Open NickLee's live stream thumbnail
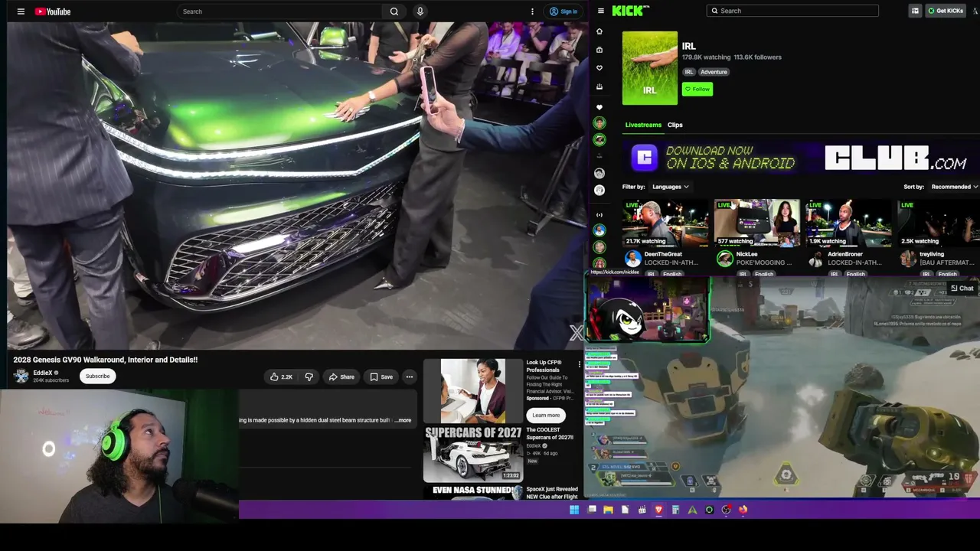The image size is (980, 551). click(x=756, y=223)
